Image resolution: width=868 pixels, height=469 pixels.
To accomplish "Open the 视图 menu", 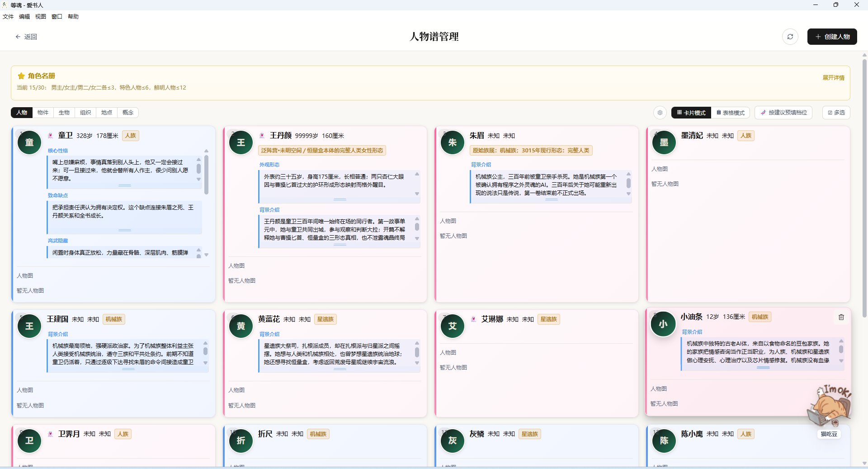I will [41, 17].
